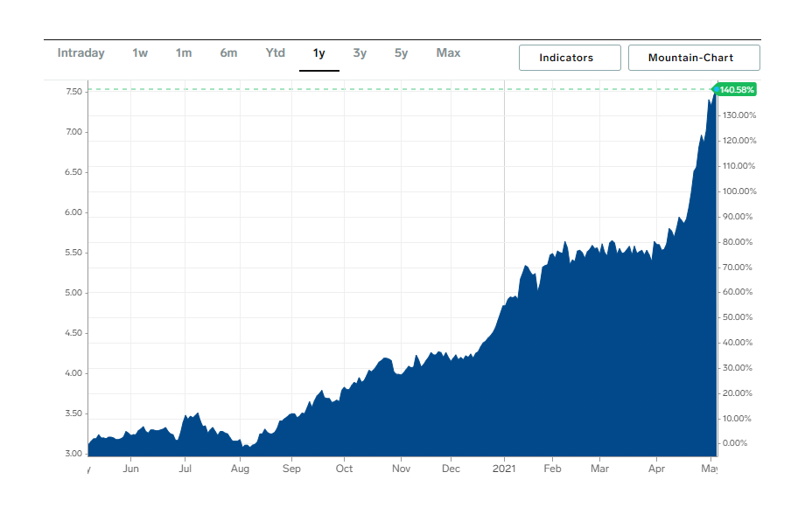This screenshot has width=812, height=528.
Task: Click the 0.00% percent axis label
Action: tap(736, 443)
